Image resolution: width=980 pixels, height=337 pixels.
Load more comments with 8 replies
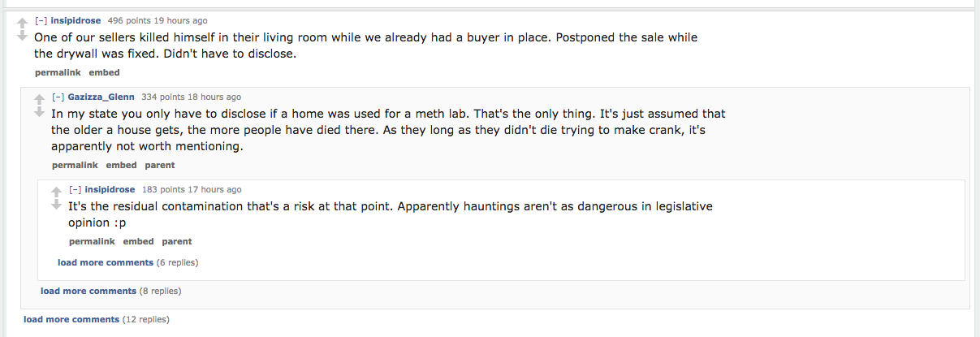(x=89, y=291)
